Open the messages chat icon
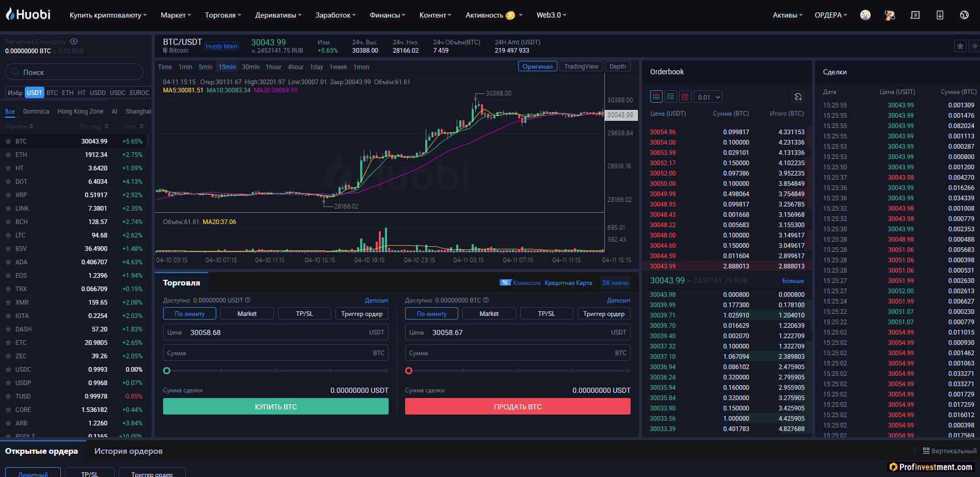Image resolution: width=980 pixels, height=477 pixels. point(915,15)
